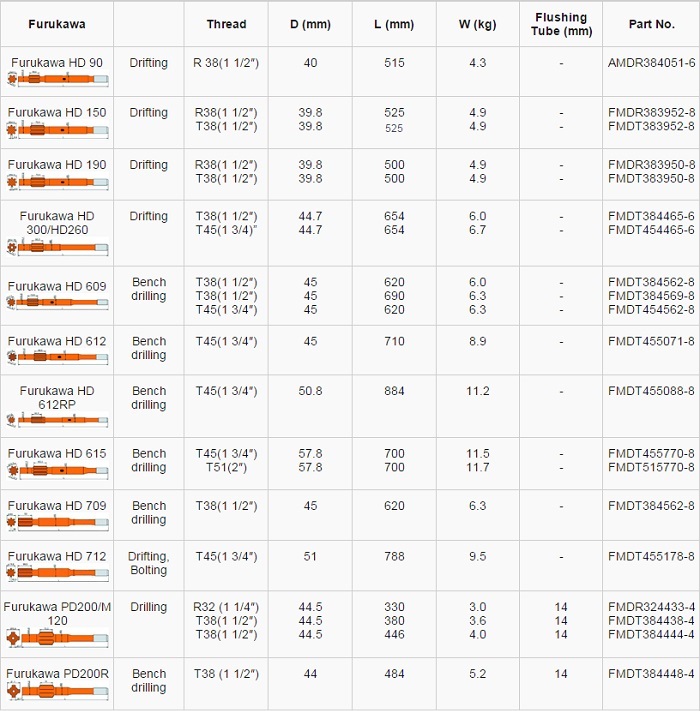
Task: Click the Furukawa HD 612 shank adapter image
Action: point(58,357)
